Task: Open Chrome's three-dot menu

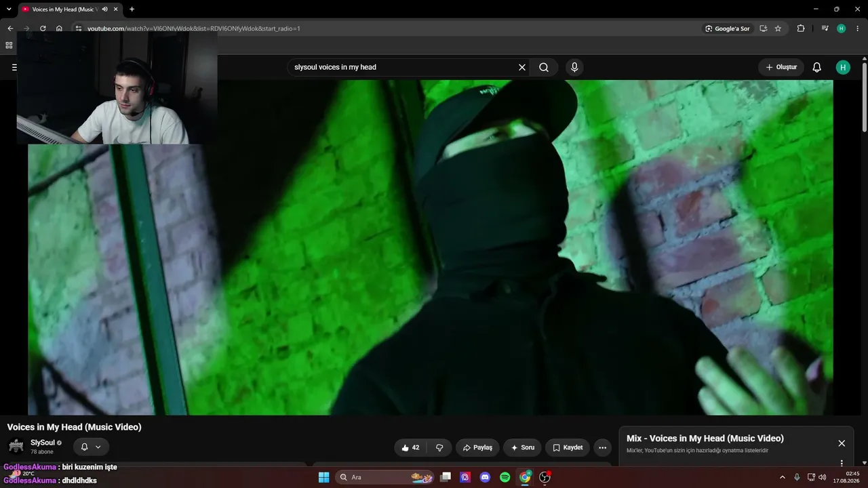Action: click(858, 28)
